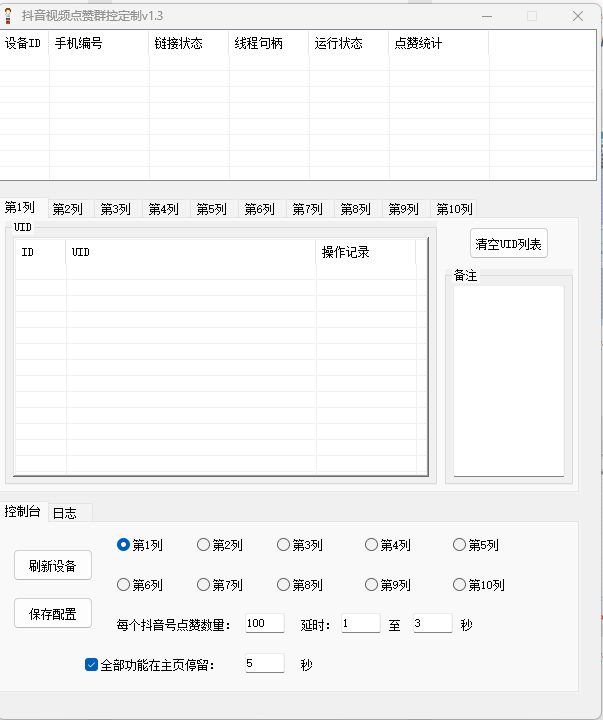Choose the 第8列 radio option

(284, 585)
